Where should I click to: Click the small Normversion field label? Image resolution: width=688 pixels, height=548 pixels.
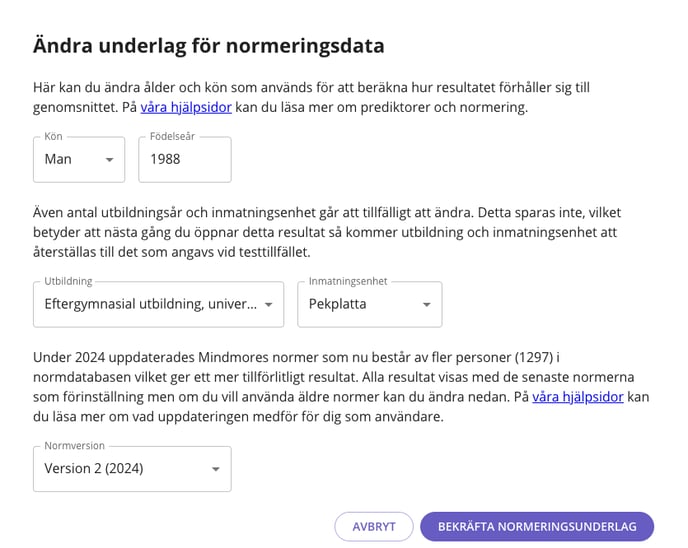[x=74, y=446]
